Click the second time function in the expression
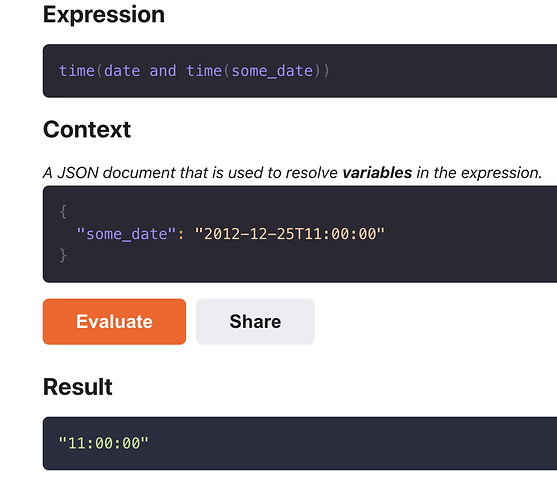 point(204,71)
